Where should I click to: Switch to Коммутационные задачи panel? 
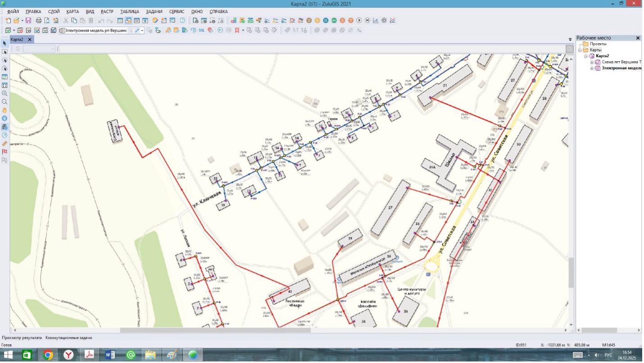68,337
